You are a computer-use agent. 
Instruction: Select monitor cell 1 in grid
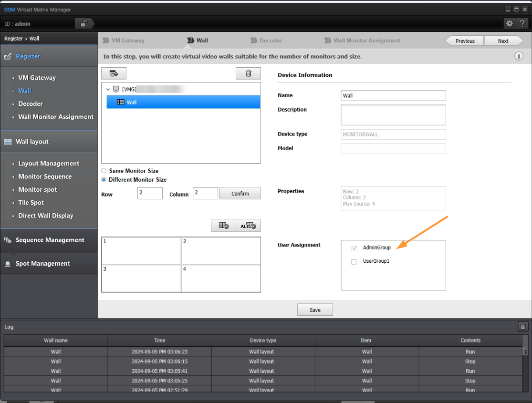point(141,251)
